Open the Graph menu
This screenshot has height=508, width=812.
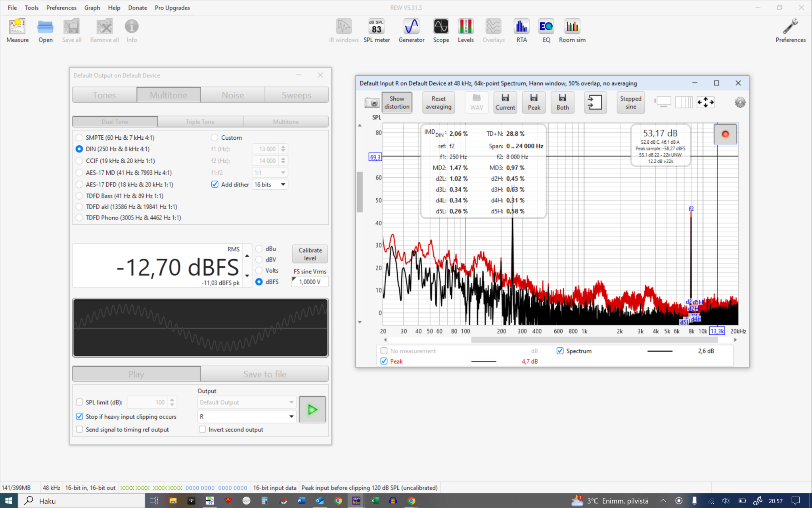point(92,8)
